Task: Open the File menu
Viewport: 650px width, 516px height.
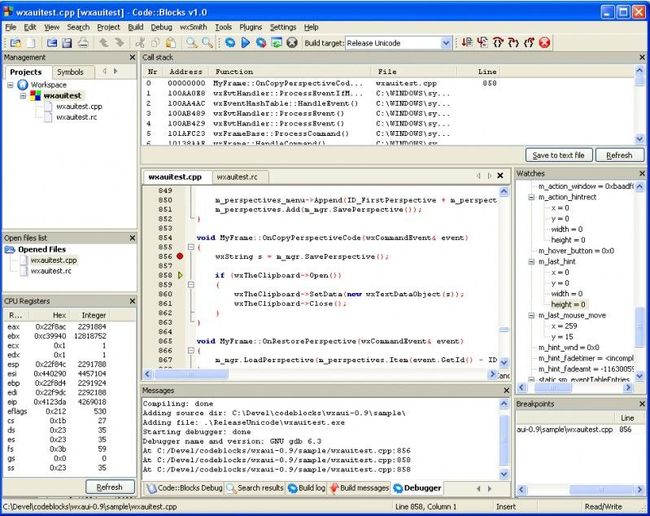Action: (11, 27)
